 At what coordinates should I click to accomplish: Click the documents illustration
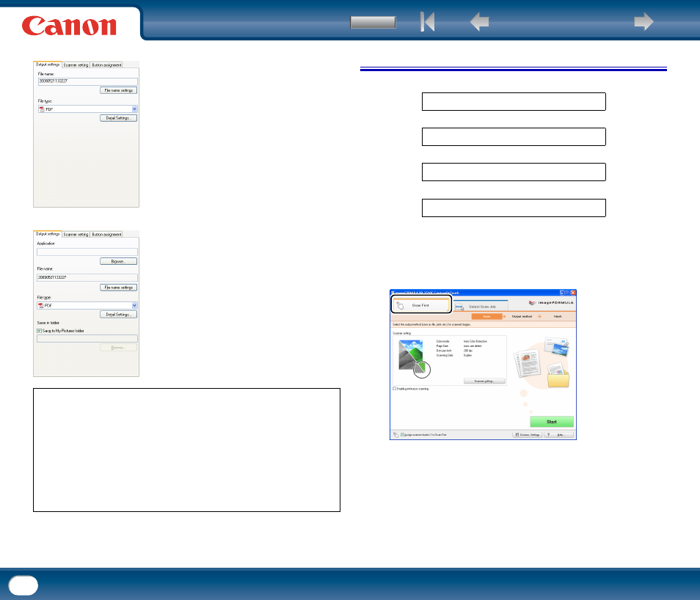coord(528,363)
